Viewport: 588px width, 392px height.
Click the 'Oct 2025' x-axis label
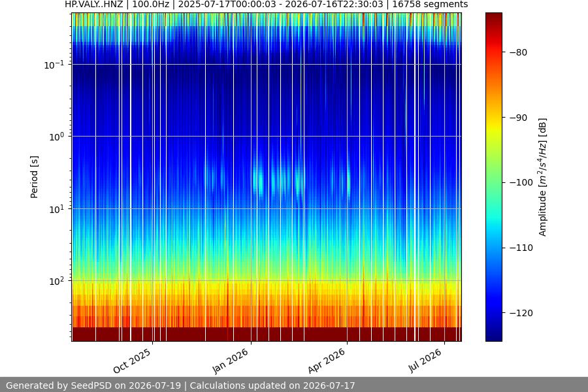click(x=132, y=361)
